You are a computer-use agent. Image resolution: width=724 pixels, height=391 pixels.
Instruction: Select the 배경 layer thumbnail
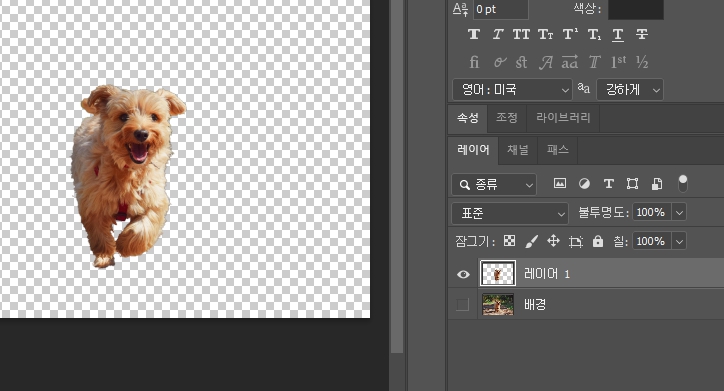[498, 305]
